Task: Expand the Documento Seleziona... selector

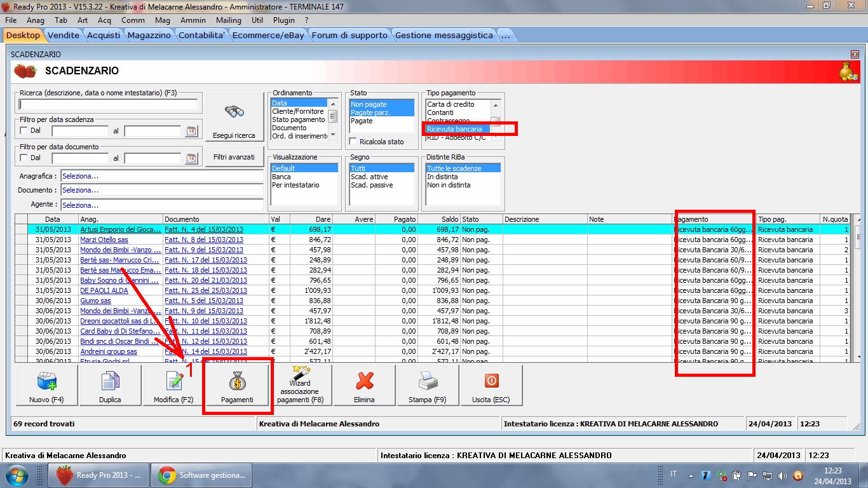Action: point(161,190)
